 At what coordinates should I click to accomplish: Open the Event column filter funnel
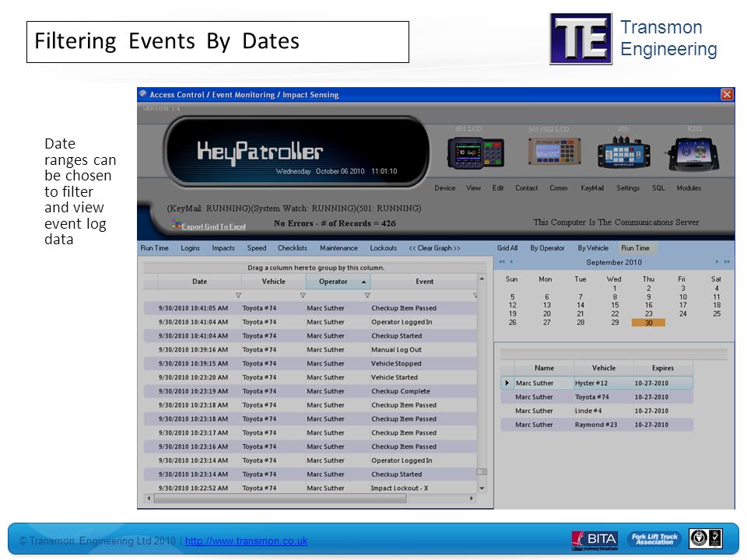tap(475, 296)
